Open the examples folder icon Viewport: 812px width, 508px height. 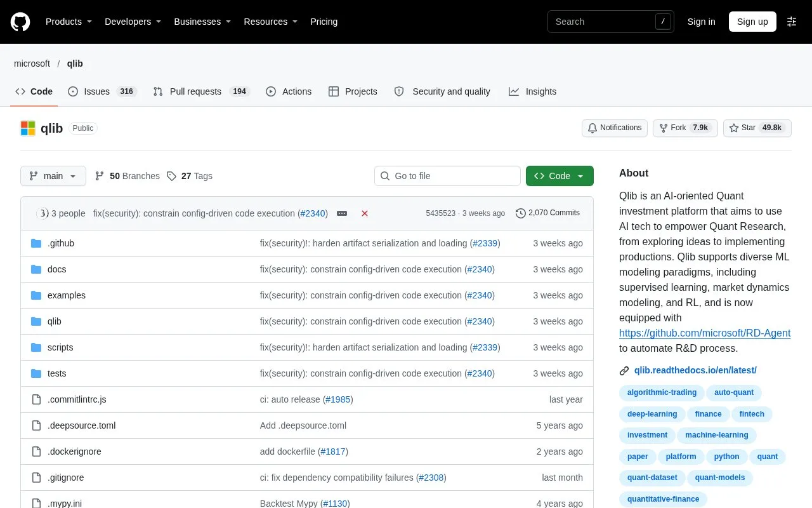[x=36, y=295]
